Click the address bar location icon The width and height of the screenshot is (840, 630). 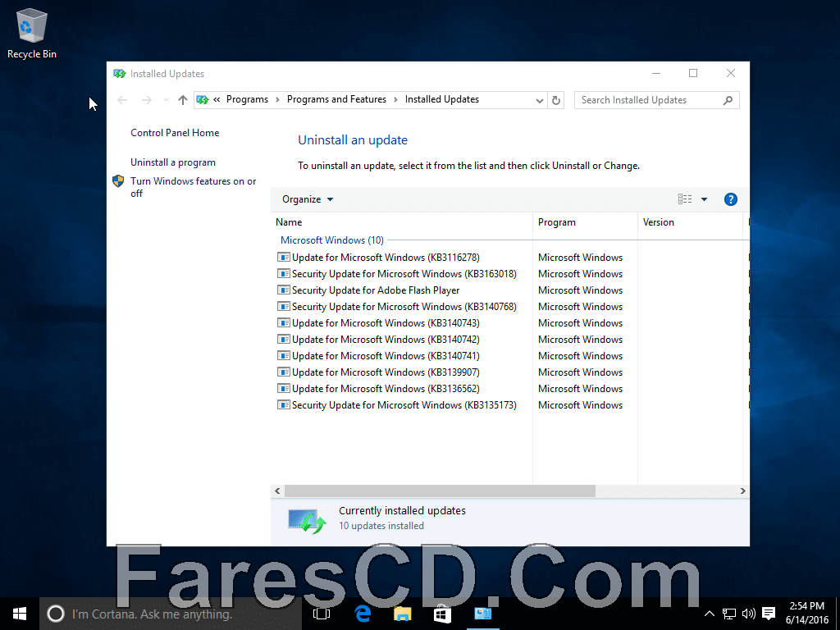coord(203,99)
